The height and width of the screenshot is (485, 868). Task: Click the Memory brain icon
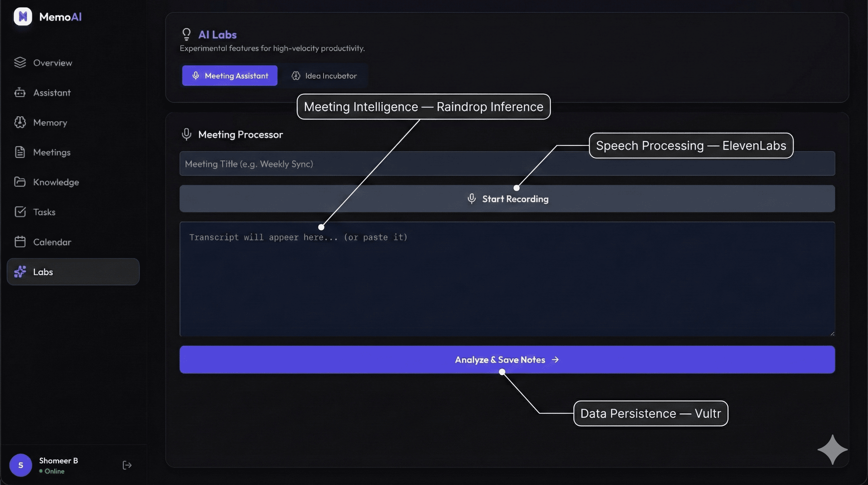[20, 123]
